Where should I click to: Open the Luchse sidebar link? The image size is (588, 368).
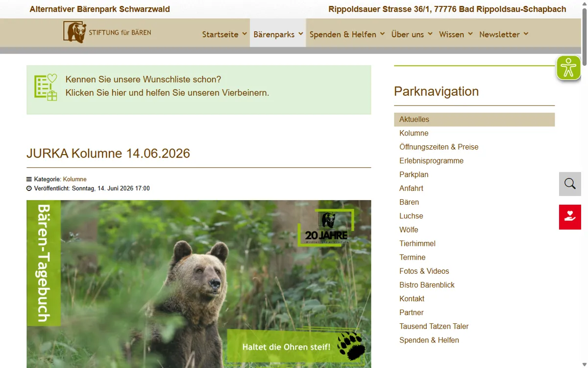[x=411, y=215]
